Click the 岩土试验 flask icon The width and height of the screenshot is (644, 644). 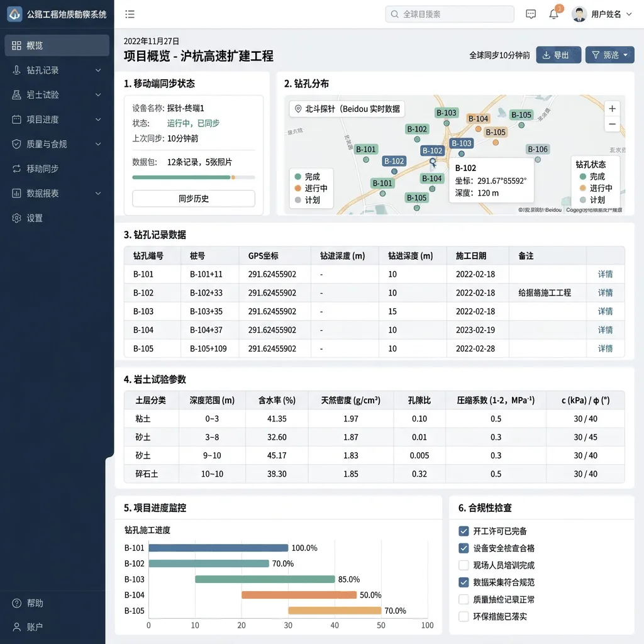tap(16, 95)
